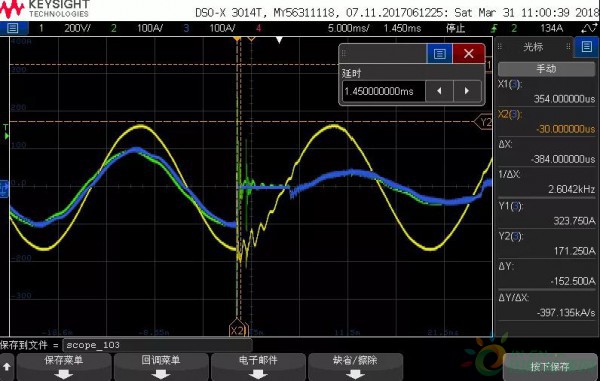Click the X2 cursor marker at bottom
The height and width of the screenshot is (381, 600).
238,329
